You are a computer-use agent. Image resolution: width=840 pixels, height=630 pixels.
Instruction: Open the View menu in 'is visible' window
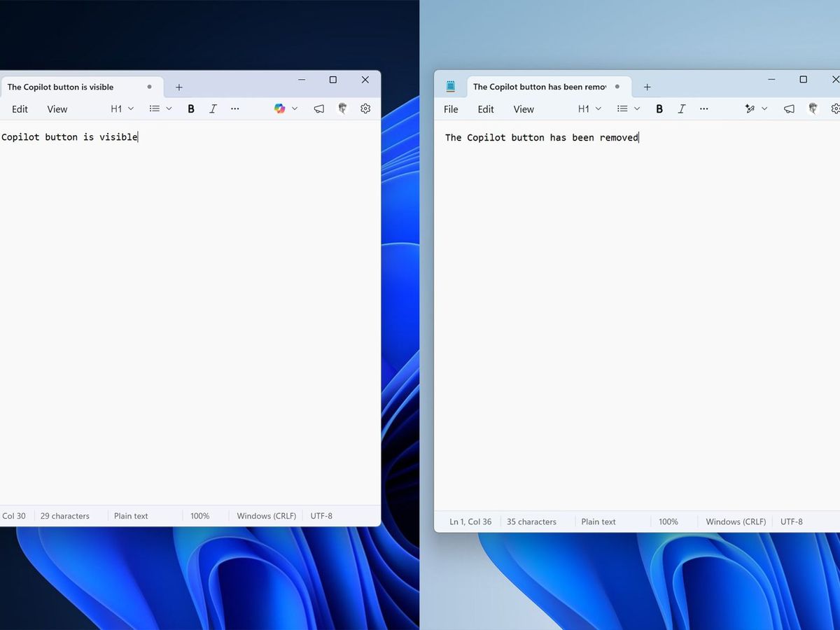[x=57, y=108]
